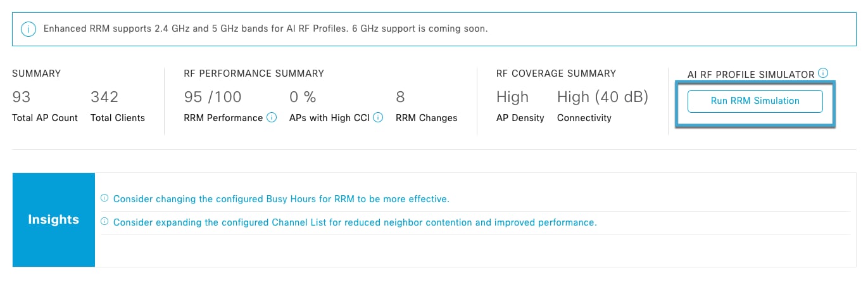The image size is (868, 282).
Task: Open the Busy Hours insight link
Action: point(281,199)
